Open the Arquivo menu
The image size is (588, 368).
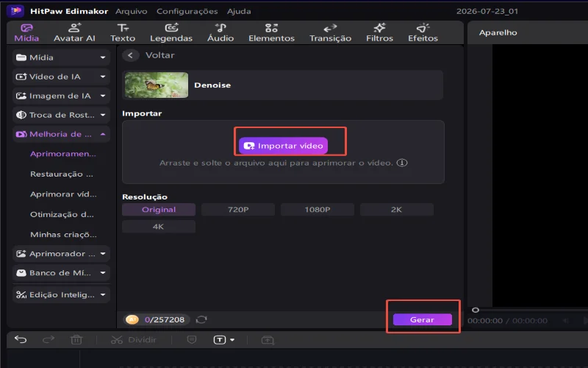click(132, 11)
